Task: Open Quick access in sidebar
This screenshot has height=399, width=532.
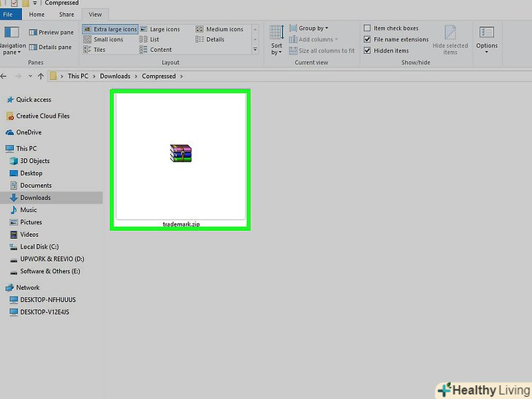Action: 28,99
